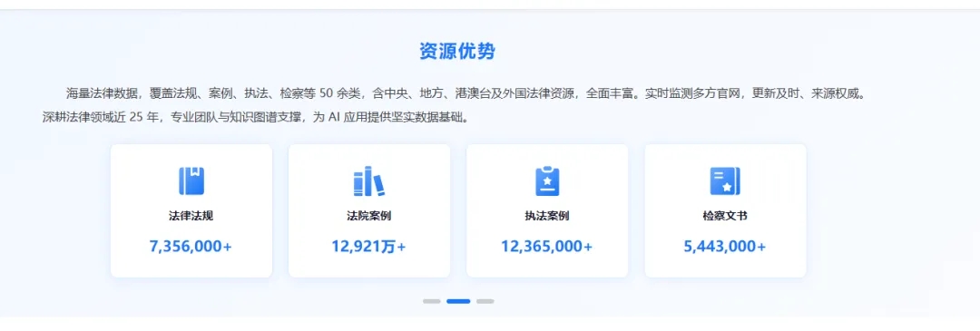Click the 5,443,000+ figure
The height and width of the screenshot is (331, 980).
(725, 246)
